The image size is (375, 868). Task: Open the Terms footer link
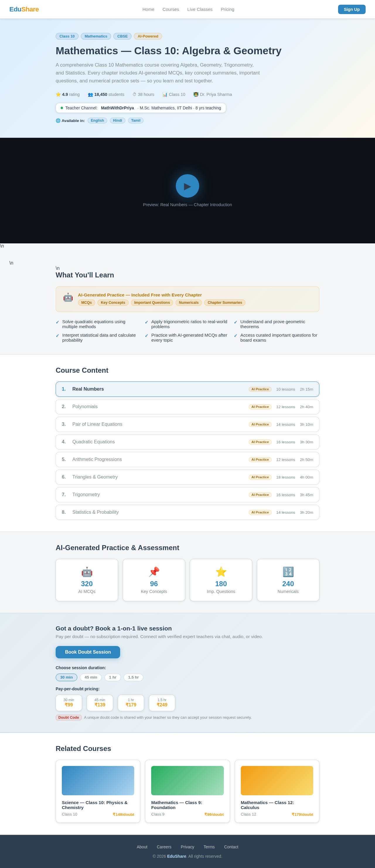(209, 847)
